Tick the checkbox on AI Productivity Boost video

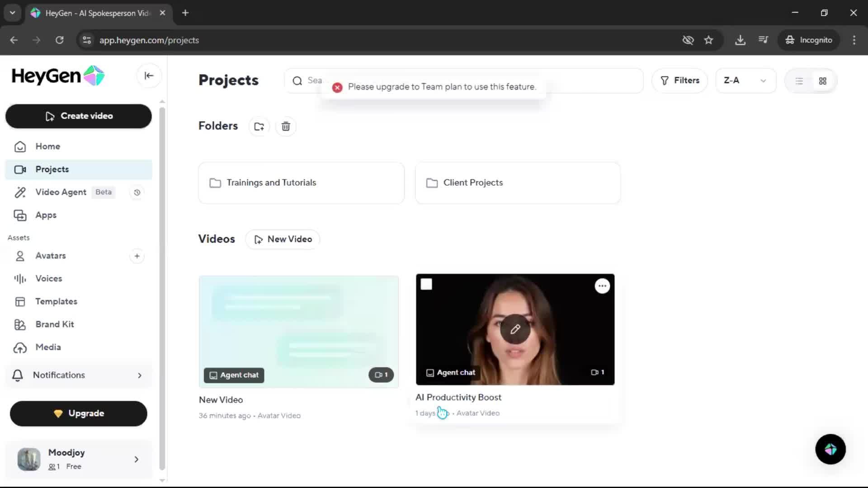click(426, 284)
